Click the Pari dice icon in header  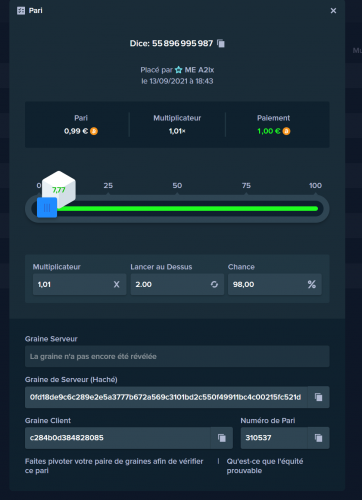tap(21, 11)
